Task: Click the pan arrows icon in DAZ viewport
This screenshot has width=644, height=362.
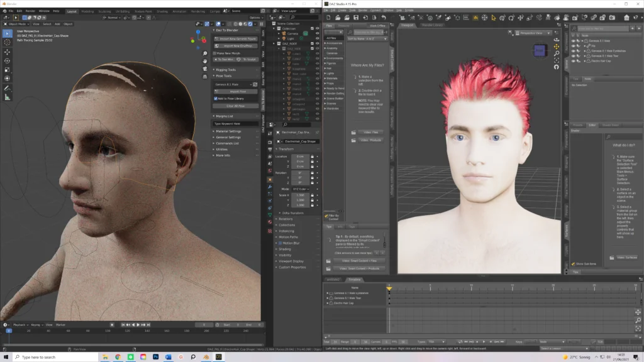Action: (x=556, y=47)
